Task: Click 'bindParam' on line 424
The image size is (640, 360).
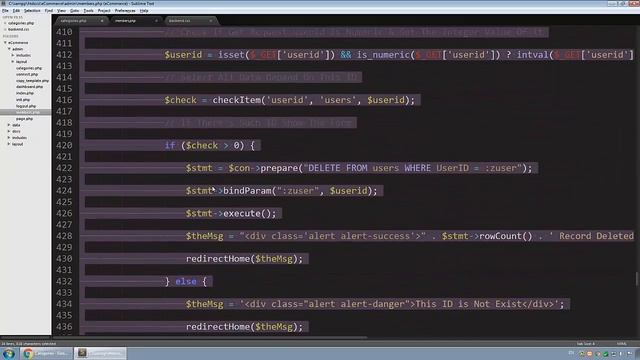Action: (x=247, y=191)
